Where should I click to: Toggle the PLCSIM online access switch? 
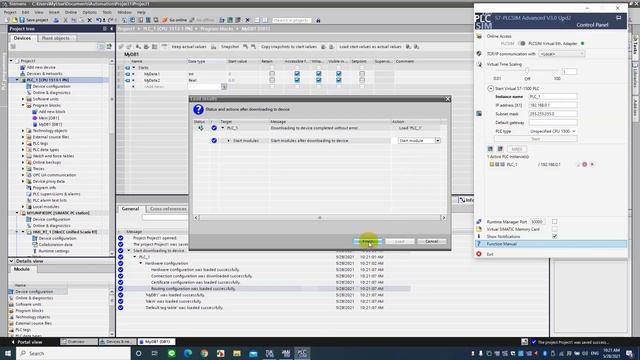522,43
